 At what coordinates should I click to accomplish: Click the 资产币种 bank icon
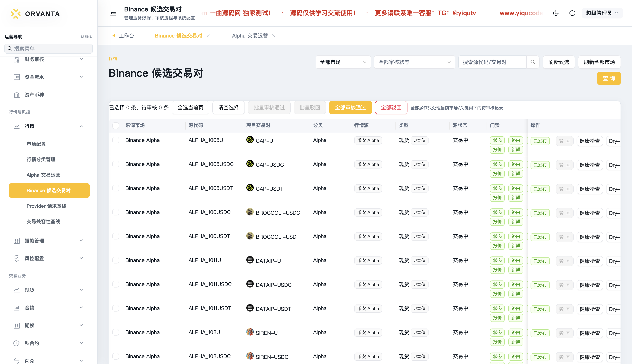tap(16, 95)
